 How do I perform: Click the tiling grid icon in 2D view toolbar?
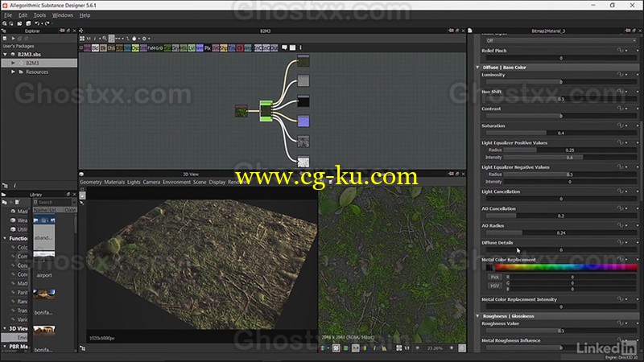pos(336,348)
